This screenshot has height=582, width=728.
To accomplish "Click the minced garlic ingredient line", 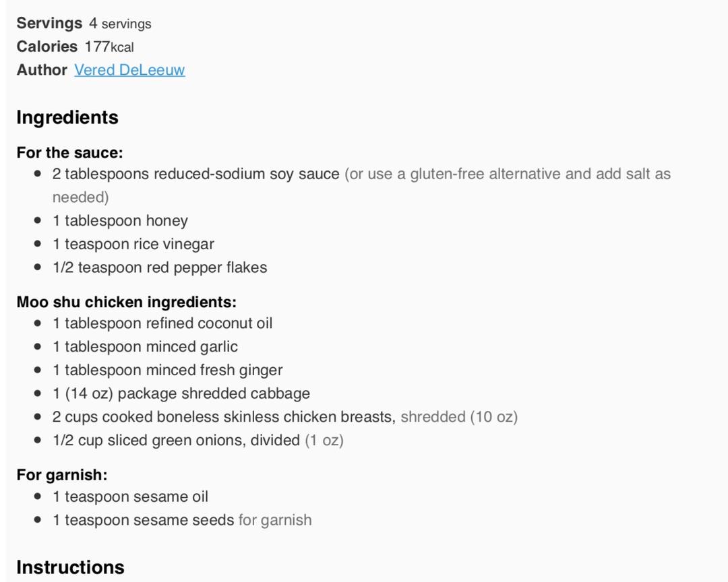I will point(145,347).
